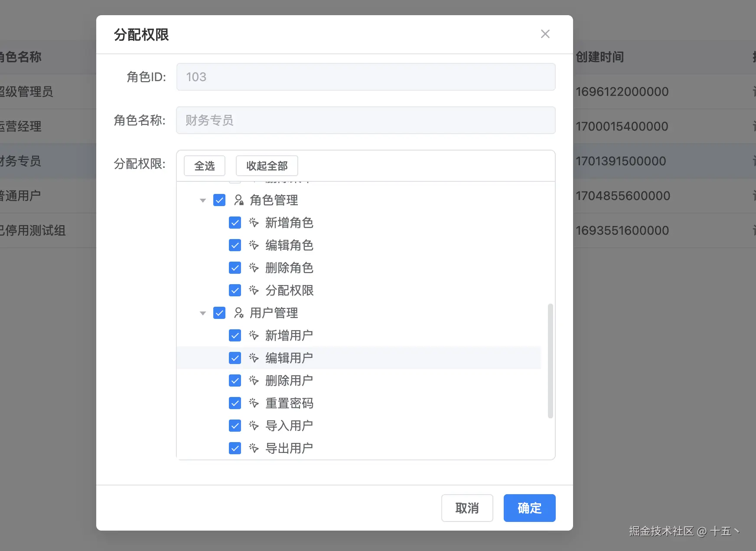The height and width of the screenshot is (551, 756).
Task: Select the 编辑角色 label in the tree
Action: pyautogui.click(x=289, y=245)
